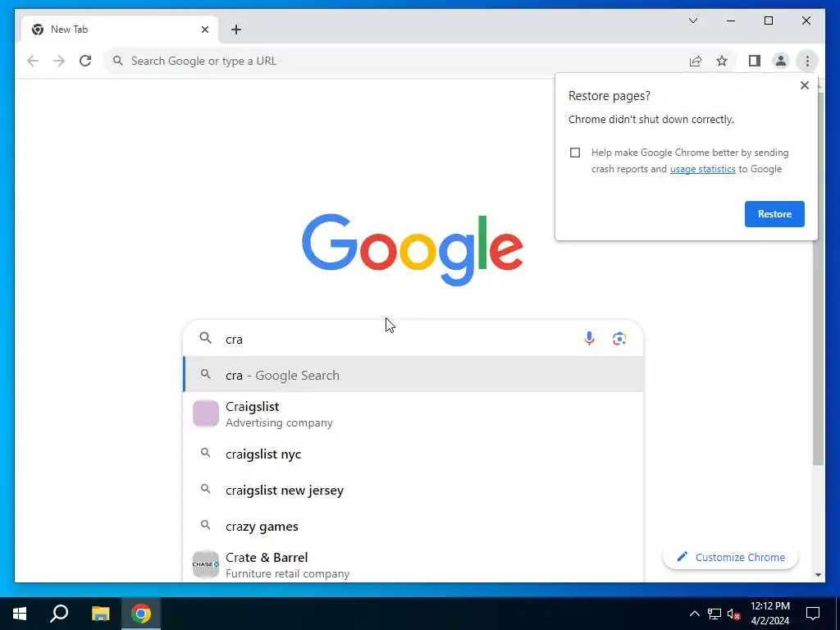The height and width of the screenshot is (630, 840).
Task: Click the page vertical scrollbar
Action: point(818,279)
